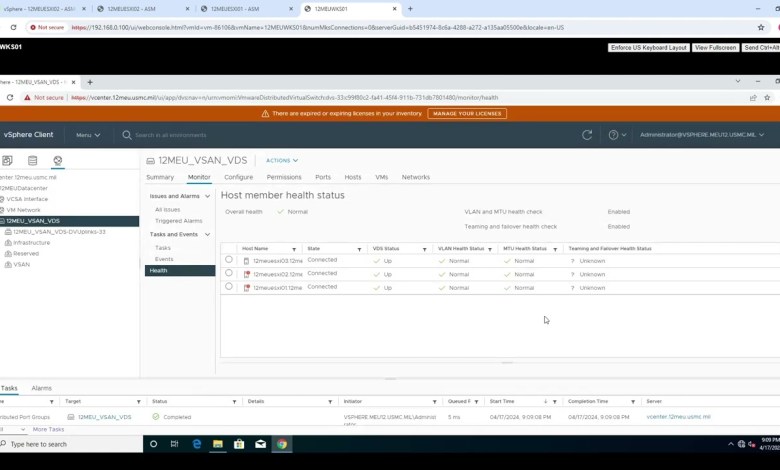Filter the tasks Target column
The image size is (780, 470).
click(139, 401)
